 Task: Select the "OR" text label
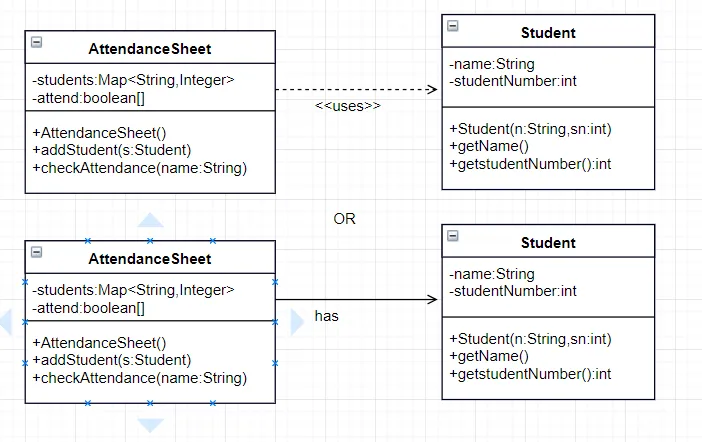pos(344,219)
